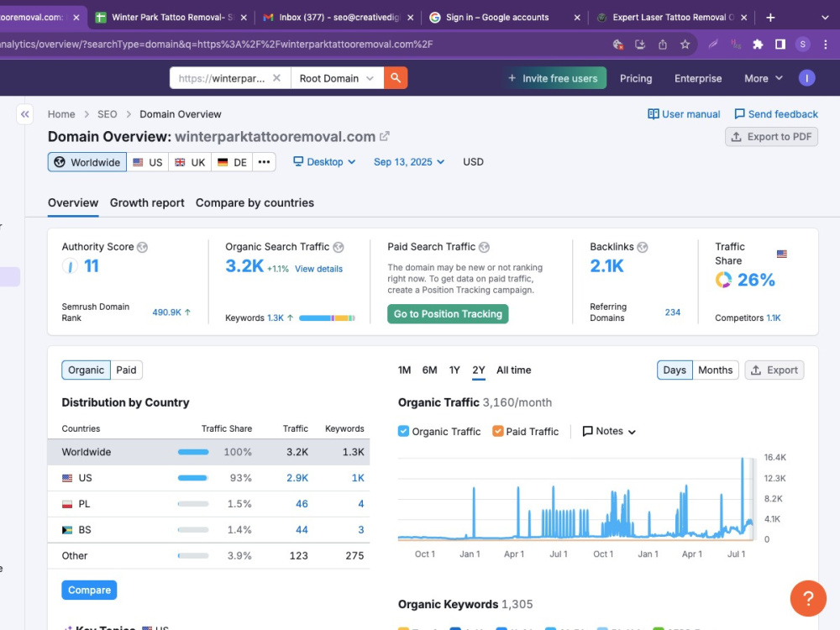
Task: Open the User manual link
Action: 684,114
